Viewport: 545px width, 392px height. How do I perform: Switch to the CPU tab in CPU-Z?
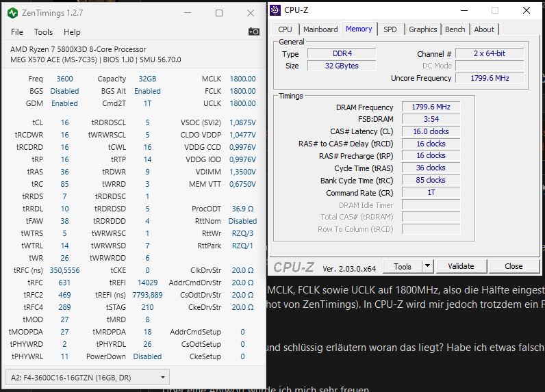[285, 29]
